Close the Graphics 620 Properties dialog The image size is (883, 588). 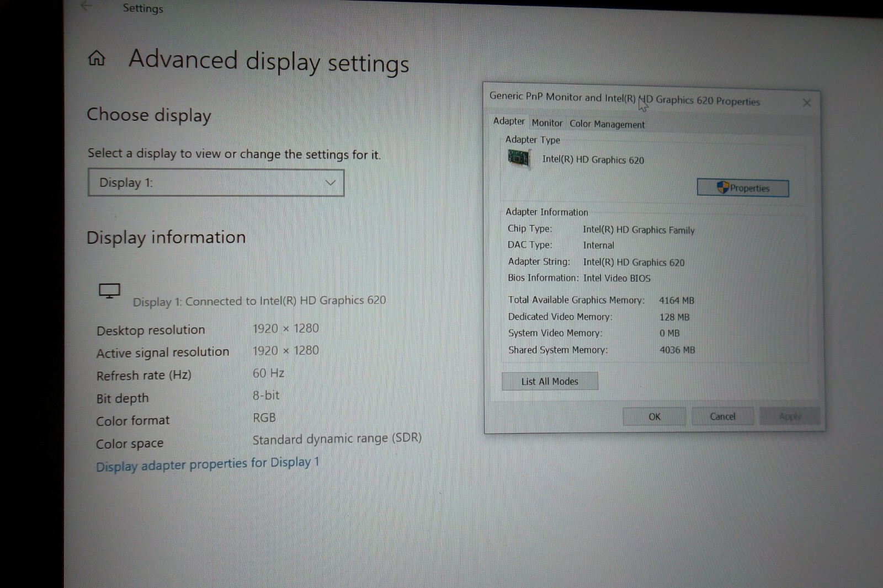(x=806, y=103)
